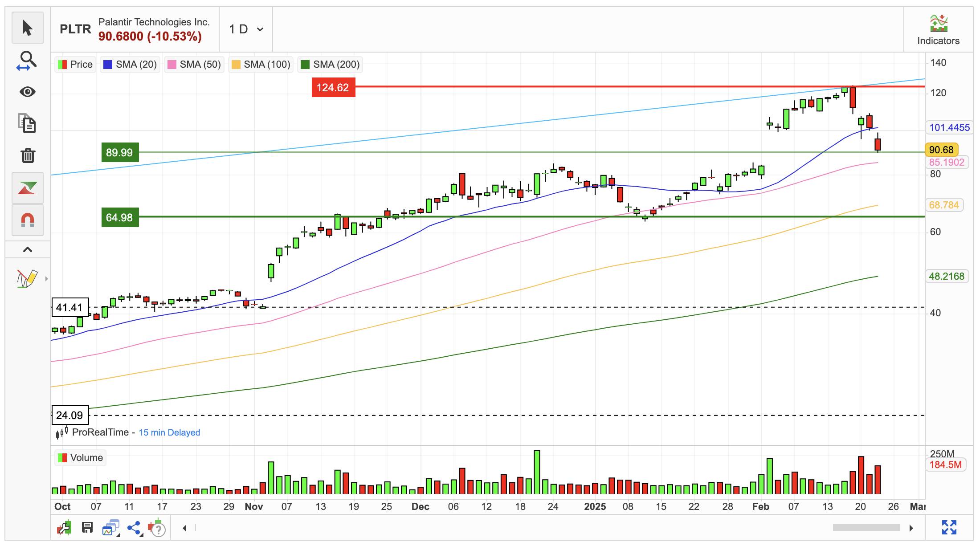Click the buy-sell trading icon in bottom bar
Viewport: 980px width, 546px height.
pos(64,528)
